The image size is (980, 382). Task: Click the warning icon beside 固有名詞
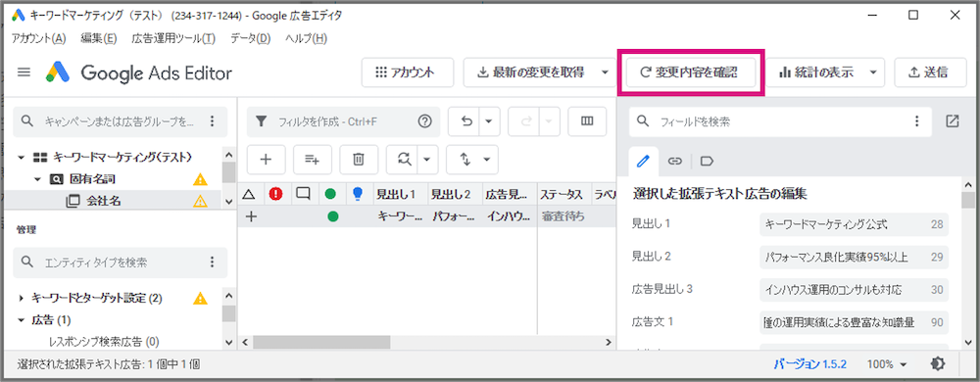(x=200, y=179)
